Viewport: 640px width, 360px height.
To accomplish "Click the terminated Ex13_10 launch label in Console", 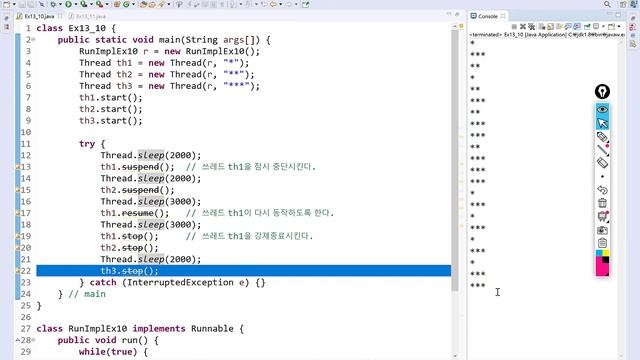I will pyautogui.click(x=547, y=35).
